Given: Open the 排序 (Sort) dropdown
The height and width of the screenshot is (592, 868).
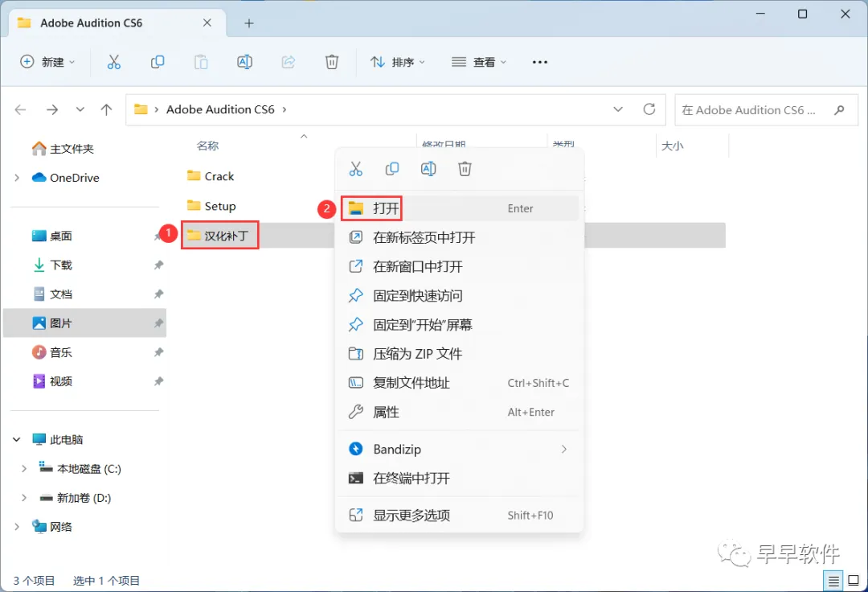Looking at the screenshot, I should point(398,62).
